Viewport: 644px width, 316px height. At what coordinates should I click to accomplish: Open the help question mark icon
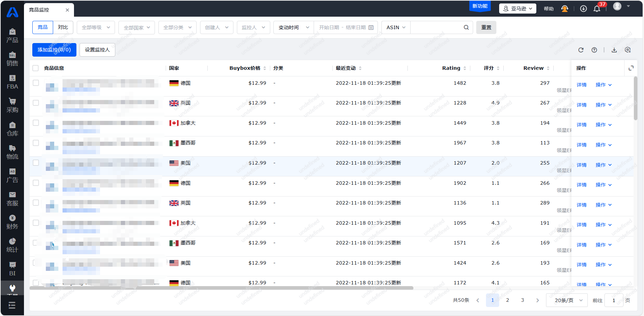click(x=594, y=50)
